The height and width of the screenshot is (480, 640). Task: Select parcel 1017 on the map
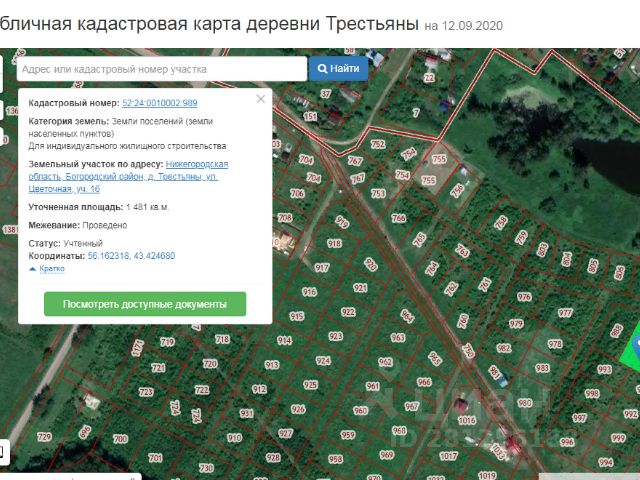(x=449, y=456)
